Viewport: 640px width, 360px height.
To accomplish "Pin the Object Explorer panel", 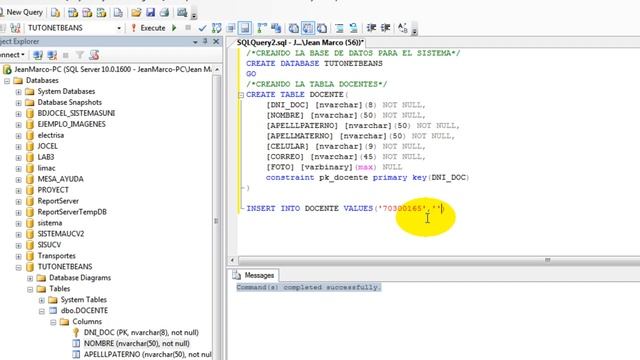I will click(x=205, y=41).
